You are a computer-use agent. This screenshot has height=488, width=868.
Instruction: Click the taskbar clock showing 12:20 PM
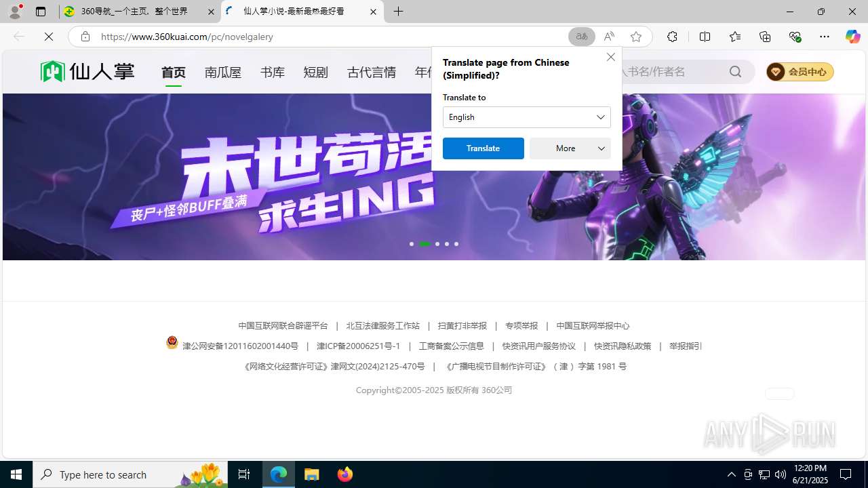(x=810, y=474)
